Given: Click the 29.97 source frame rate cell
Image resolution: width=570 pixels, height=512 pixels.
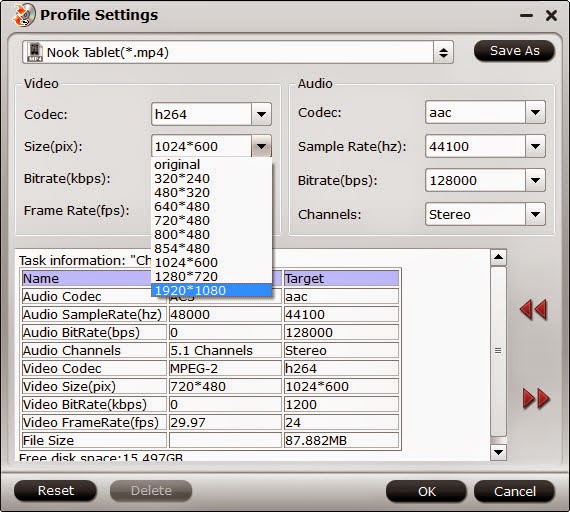Looking at the screenshot, I should (225, 423).
